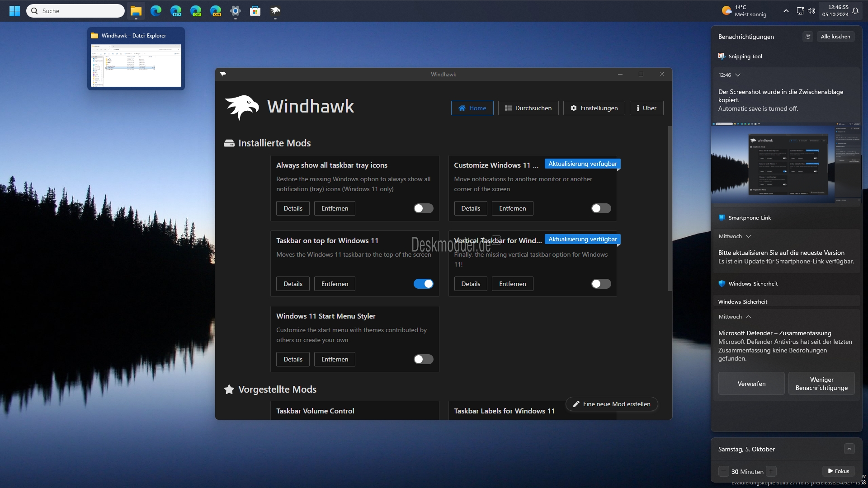
Task: Open Details for Windows 11 Start Menu Styler
Action: click(293, 359)
